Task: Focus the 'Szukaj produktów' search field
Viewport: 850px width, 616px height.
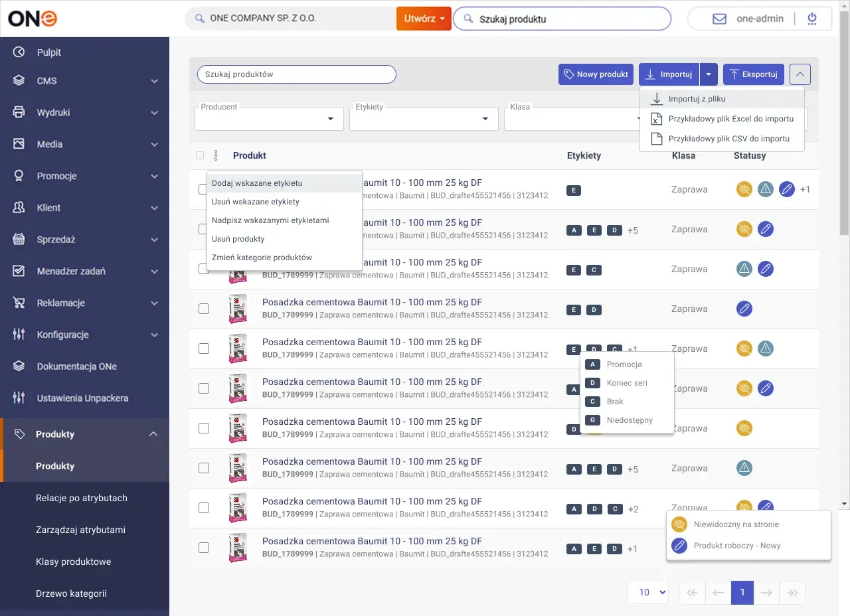Action: coord(297,74)
